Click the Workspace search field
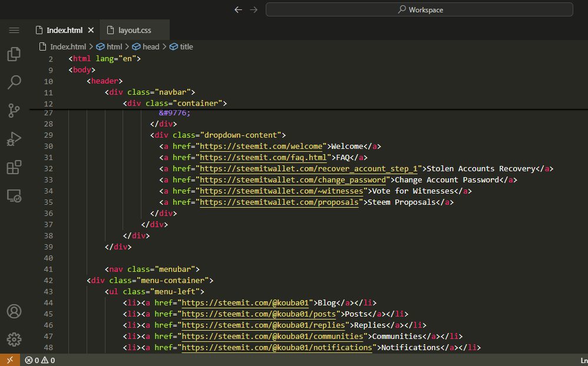The image size is (588, 366). point(419,9)
